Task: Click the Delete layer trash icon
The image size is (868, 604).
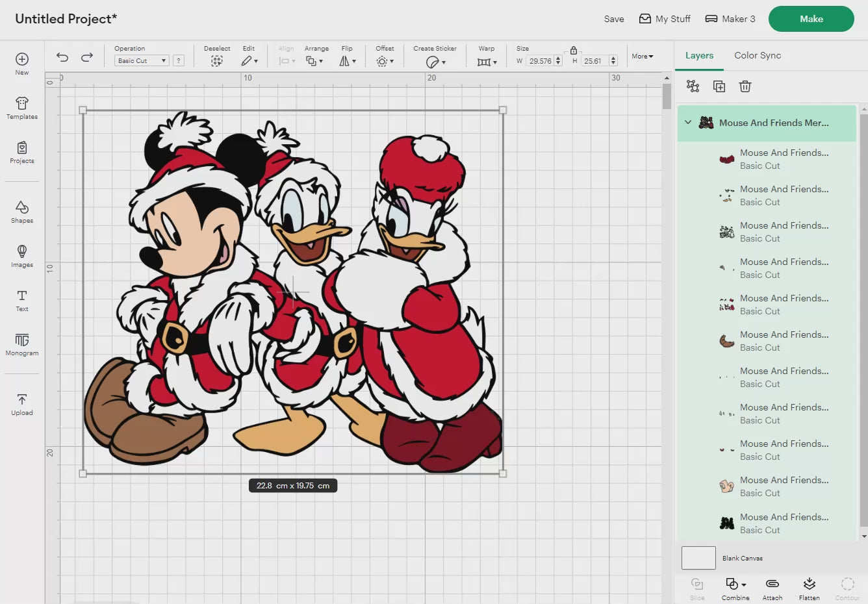Action: pyautogui.click(x=745, y=86)
